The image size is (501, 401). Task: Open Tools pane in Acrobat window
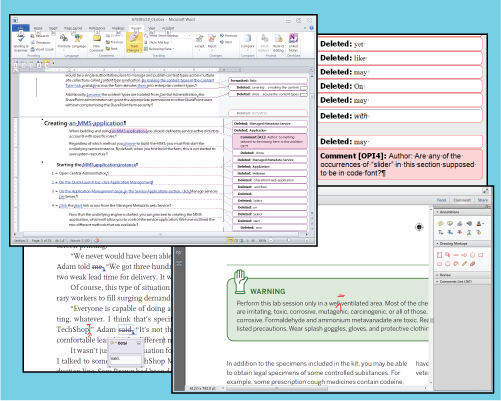click(x=441, y=200)
